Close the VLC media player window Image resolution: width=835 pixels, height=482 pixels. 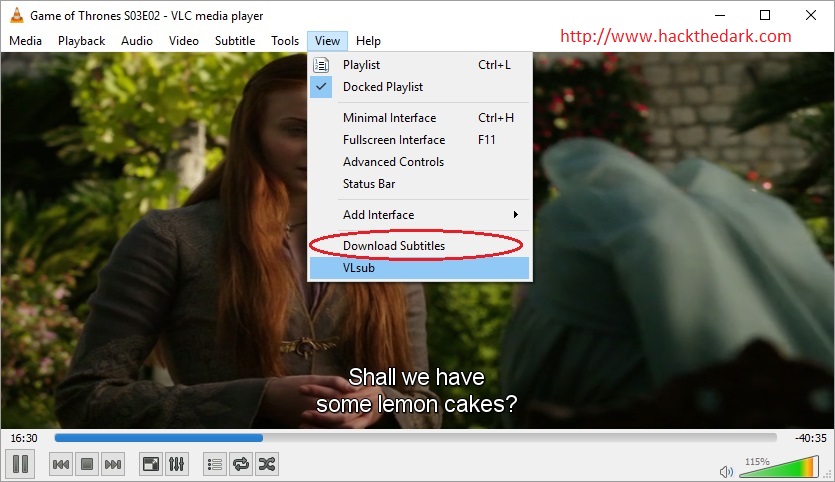pyautogui.click(x=811, y=15)
